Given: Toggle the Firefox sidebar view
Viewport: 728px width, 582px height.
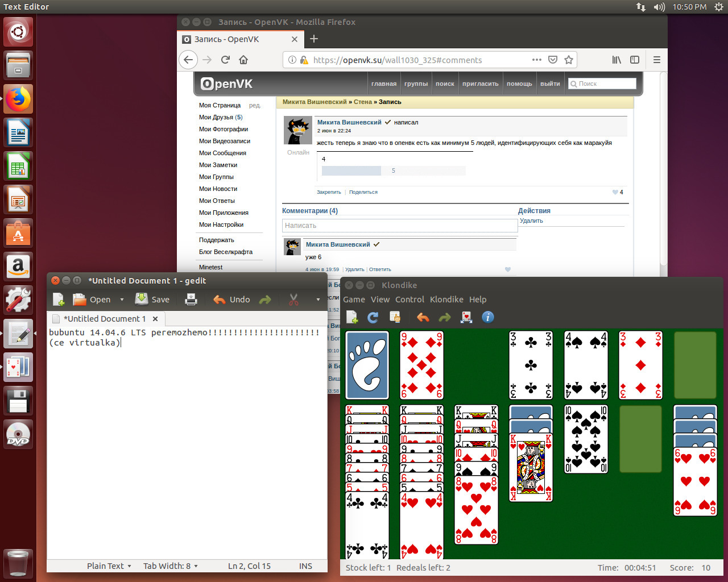Looking at the screenshot, I should coord(635,60).
